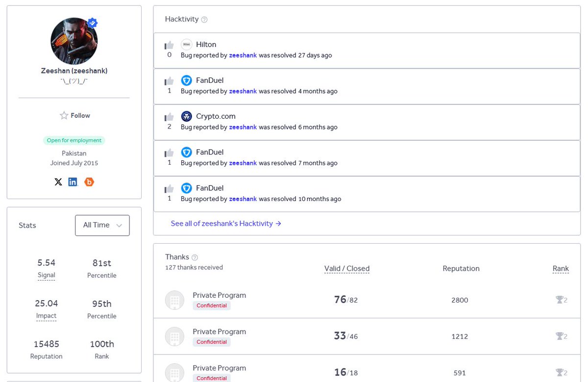Open the X (Twitter) profile icon
This screenshot has width=588, height=382.
[x=58, y=182]
